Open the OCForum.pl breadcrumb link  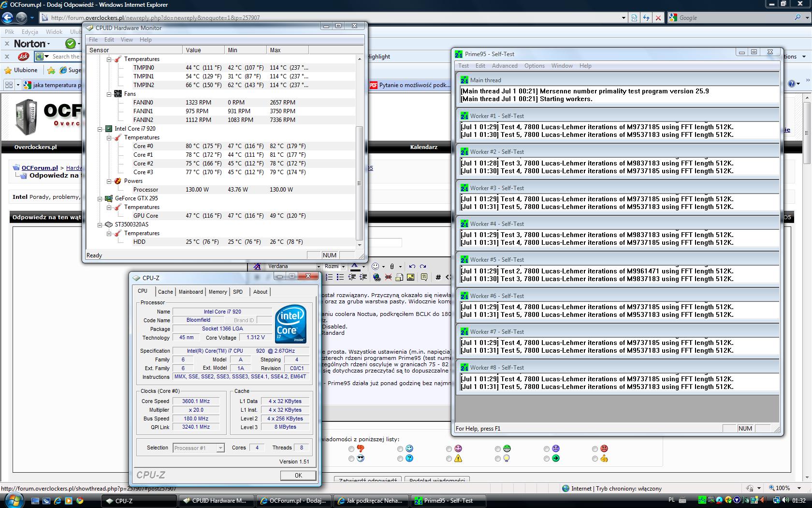click(39, 168)
